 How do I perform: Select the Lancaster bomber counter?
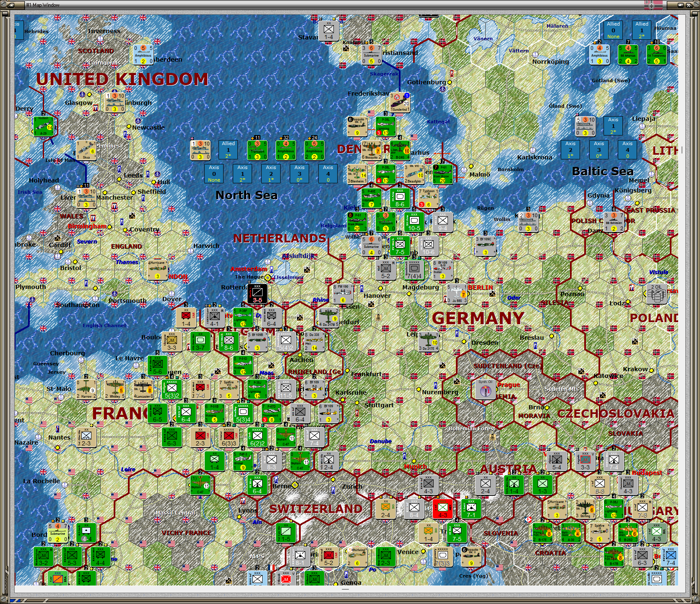click(143, 389)
